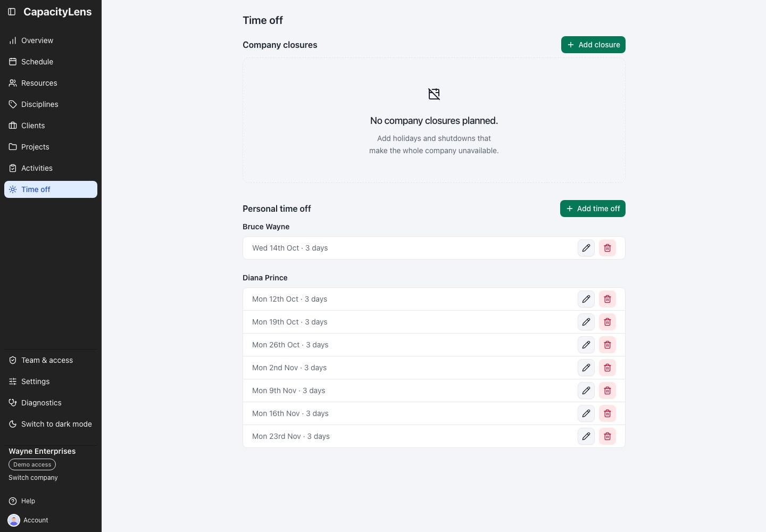Edit the Mon 26th Oct time off
This screenshot has height=532, width=766.
pyautogui.click(x=586, y=345)
